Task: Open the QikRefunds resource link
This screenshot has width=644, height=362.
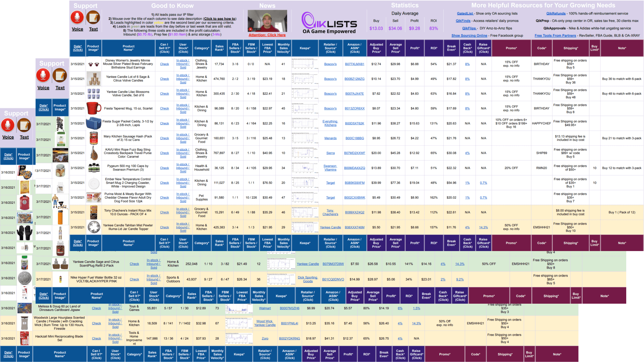Action: (556, 13)
